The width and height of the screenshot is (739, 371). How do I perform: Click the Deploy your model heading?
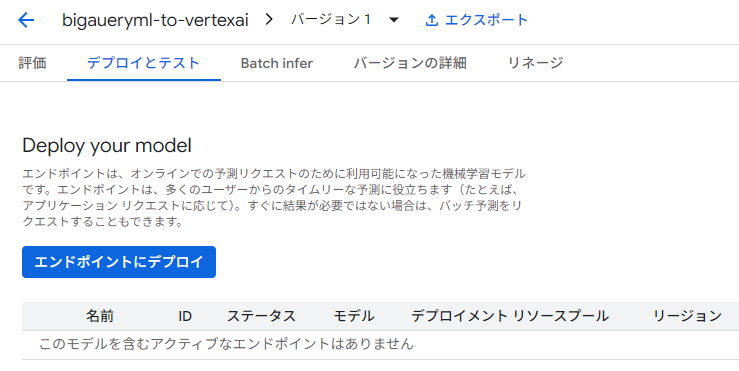click(x=107, y=145)
